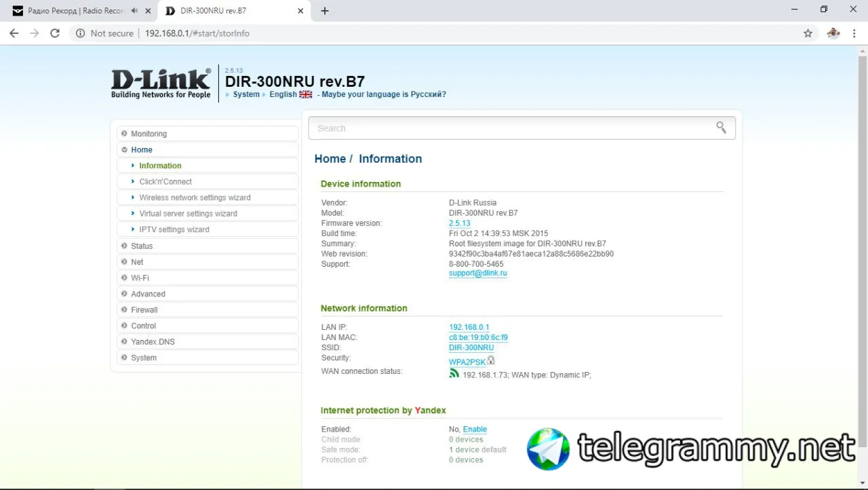
Task: Open the LAN IP 192.168.0.1 link
Action: pos(469,327)
